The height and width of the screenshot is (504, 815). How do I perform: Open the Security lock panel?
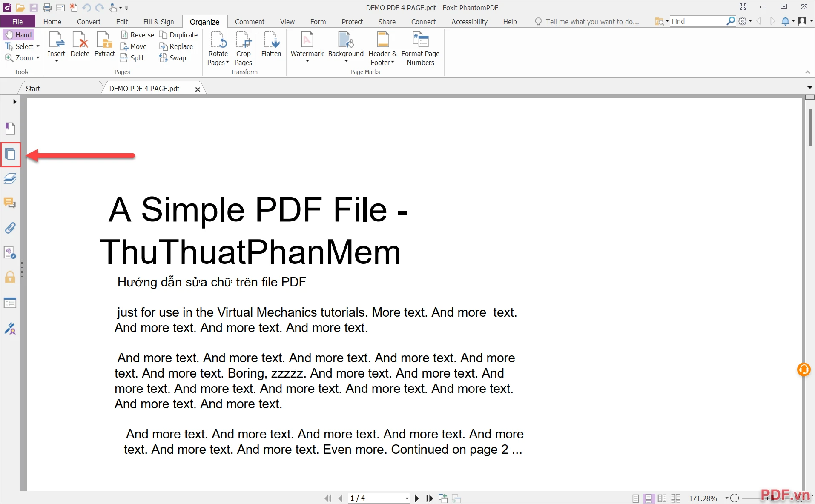pos(10,278)
